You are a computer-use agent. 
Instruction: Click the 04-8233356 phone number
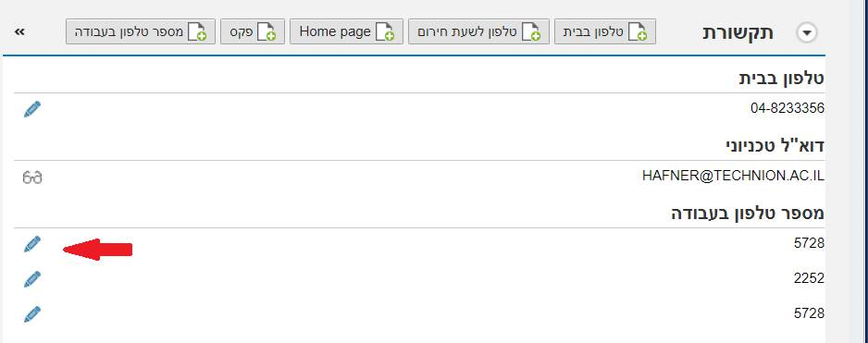(x=787, y=108)
